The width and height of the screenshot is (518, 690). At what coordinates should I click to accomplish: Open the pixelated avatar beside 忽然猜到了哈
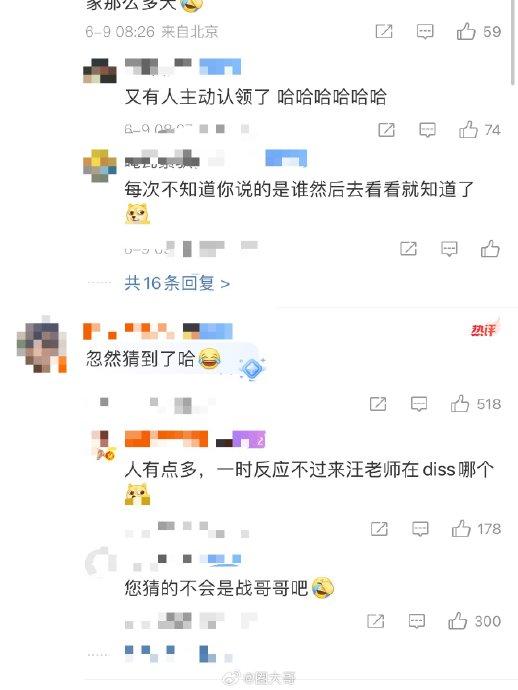pyautogui.click(x=41, y=345)
